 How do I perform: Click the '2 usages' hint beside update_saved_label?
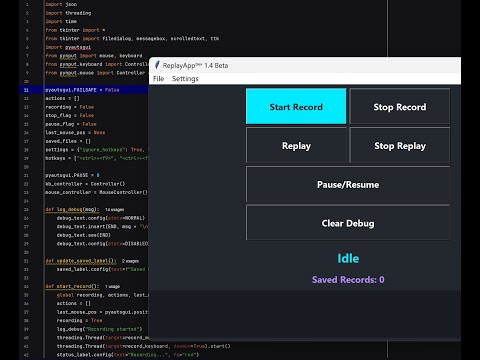tap(130, 261)
